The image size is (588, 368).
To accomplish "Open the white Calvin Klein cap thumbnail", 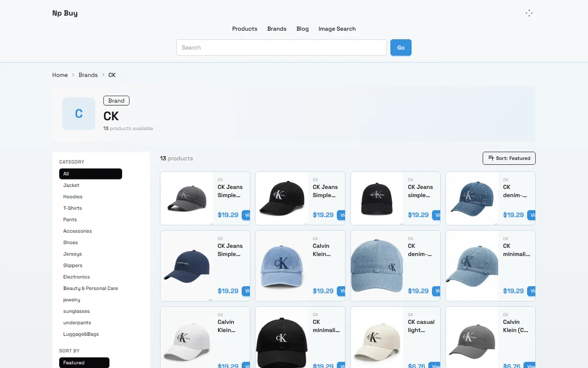I will [187, 338].
